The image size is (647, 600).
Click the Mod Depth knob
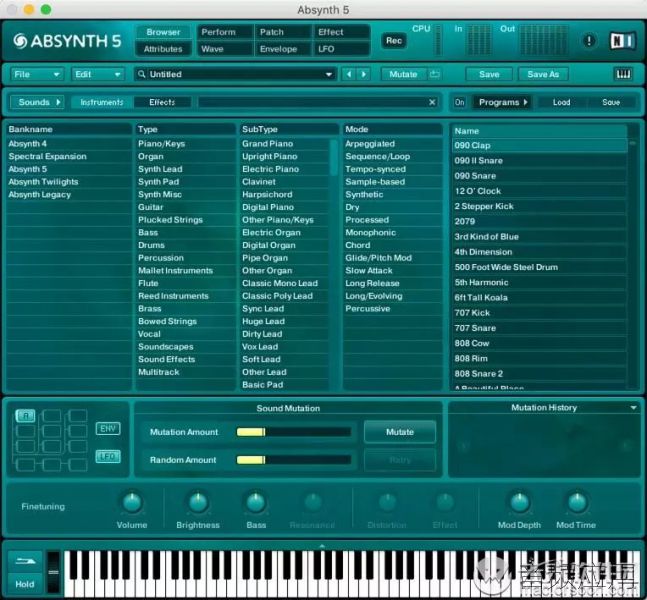coord(519,502)
